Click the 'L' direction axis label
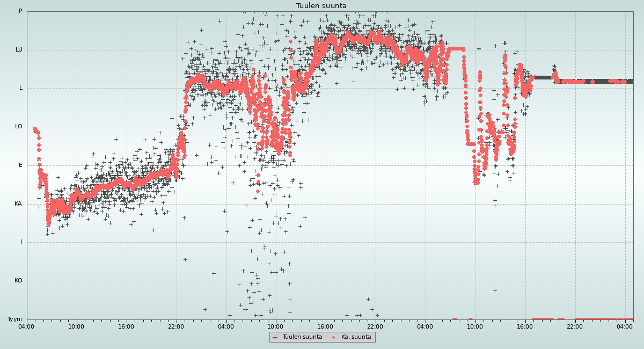644x349 pixels. [21, 88]
